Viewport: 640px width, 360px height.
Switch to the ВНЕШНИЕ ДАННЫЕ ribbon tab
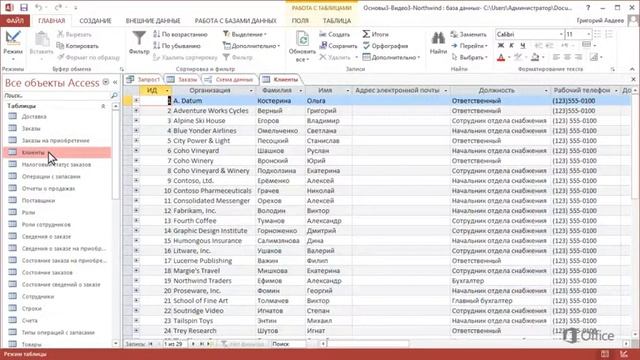(x=153, y=20)
